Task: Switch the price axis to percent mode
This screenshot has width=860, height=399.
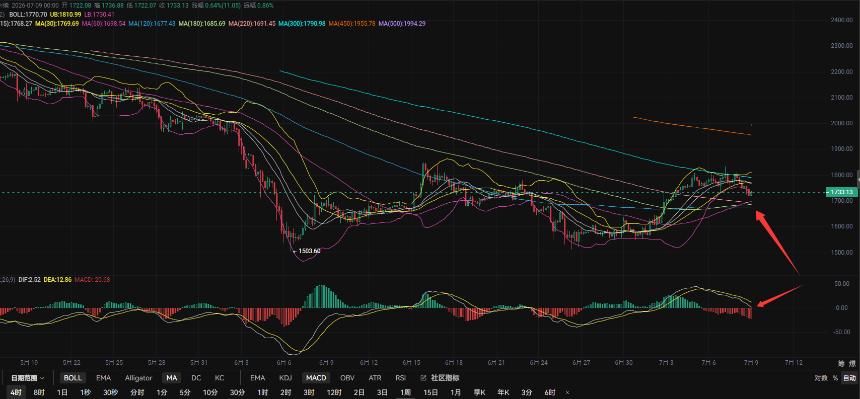Action: pyautogui.click(x=835, y=378)
